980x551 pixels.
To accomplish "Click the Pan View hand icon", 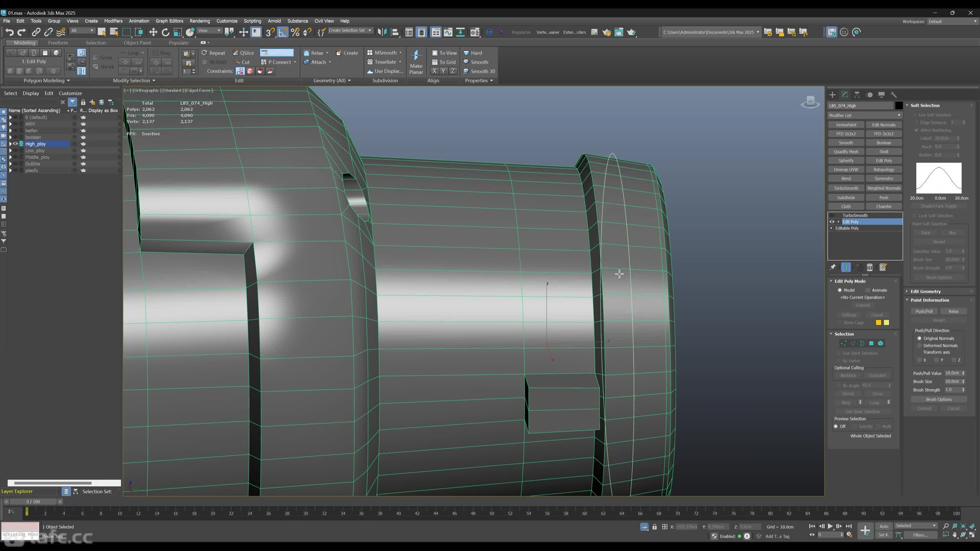I will click(x=955, y=535).
